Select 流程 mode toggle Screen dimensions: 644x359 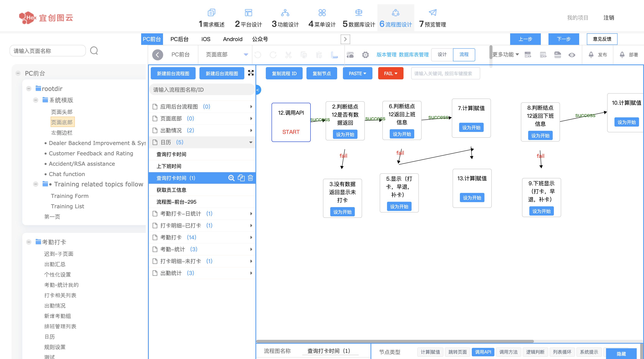coord(464,54)
